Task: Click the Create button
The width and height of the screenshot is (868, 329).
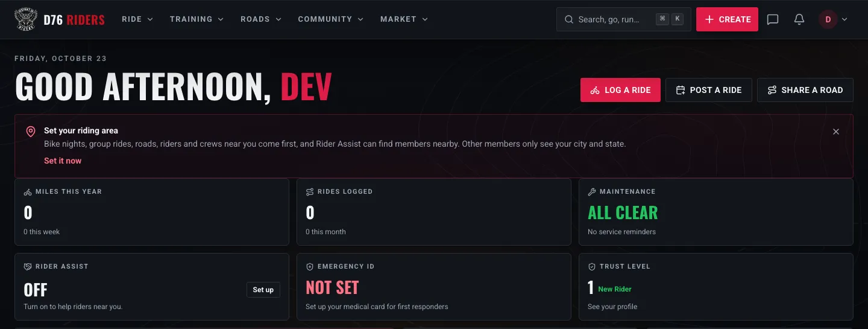Action: coord(727,19)
